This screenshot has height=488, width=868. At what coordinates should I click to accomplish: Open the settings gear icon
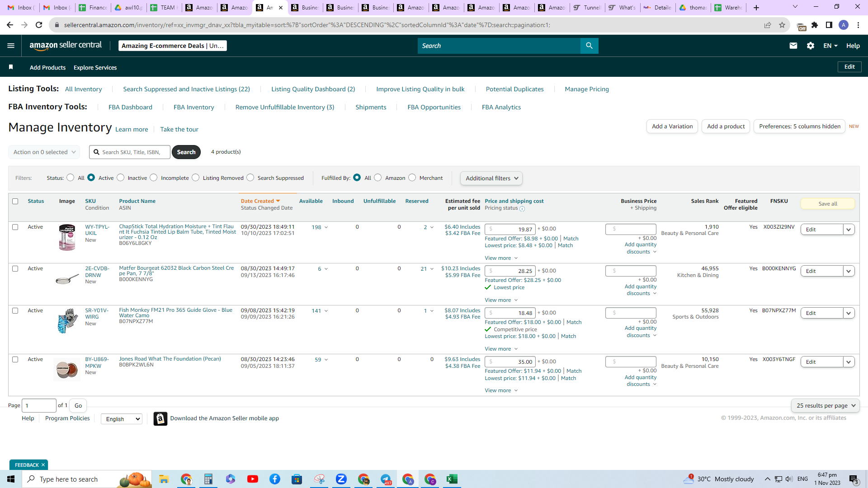coord(811,46)
